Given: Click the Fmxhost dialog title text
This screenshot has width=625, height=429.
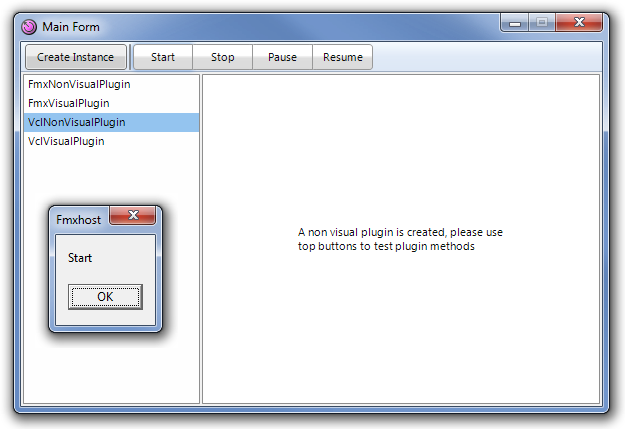Looking at the screenshot, I should 79,220.
